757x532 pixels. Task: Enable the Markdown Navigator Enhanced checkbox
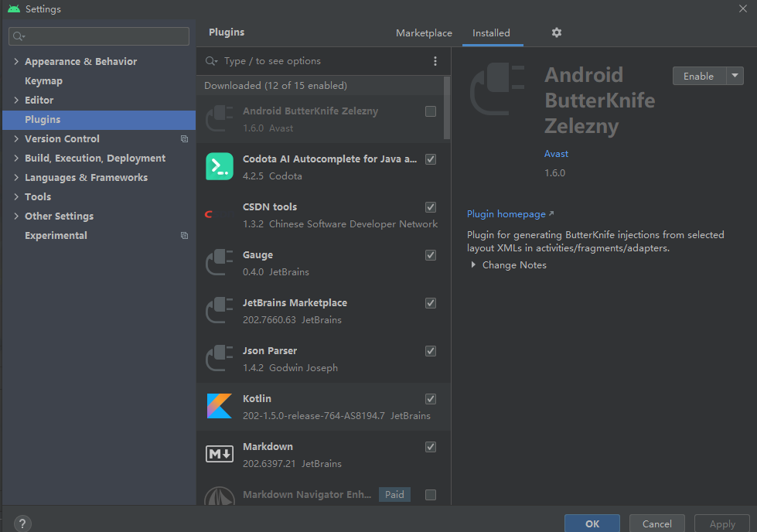tap(431, 495)
